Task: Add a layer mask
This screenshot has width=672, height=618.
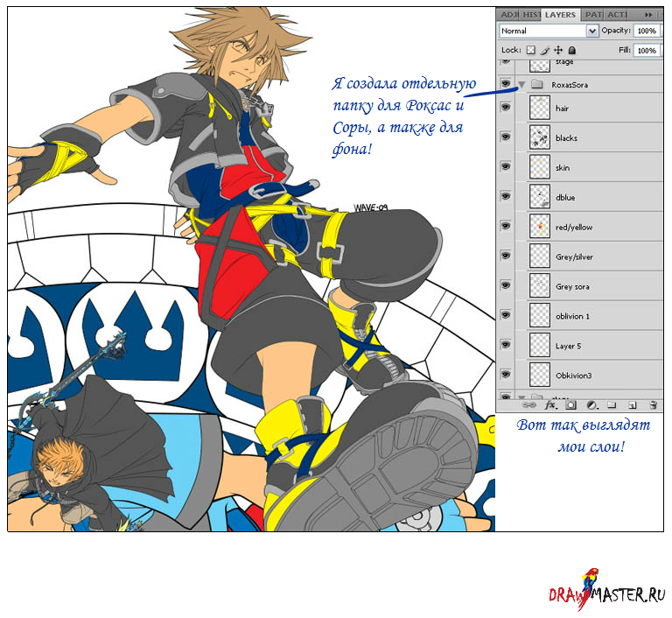Action: [x=570, y=405]
